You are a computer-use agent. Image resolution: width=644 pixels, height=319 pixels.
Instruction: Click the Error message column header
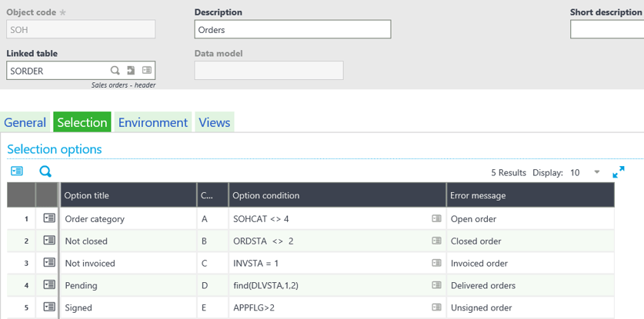(529, 195)
